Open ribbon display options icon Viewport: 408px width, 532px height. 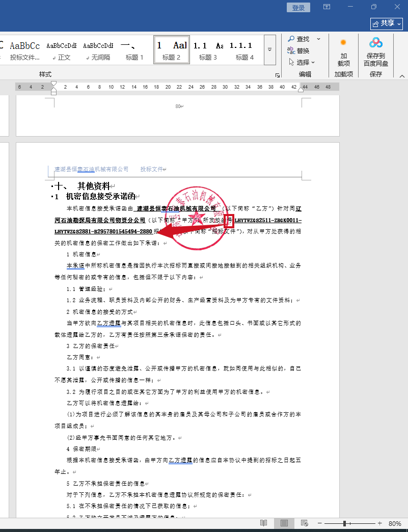pyautogui.click(x=327, y=7)
